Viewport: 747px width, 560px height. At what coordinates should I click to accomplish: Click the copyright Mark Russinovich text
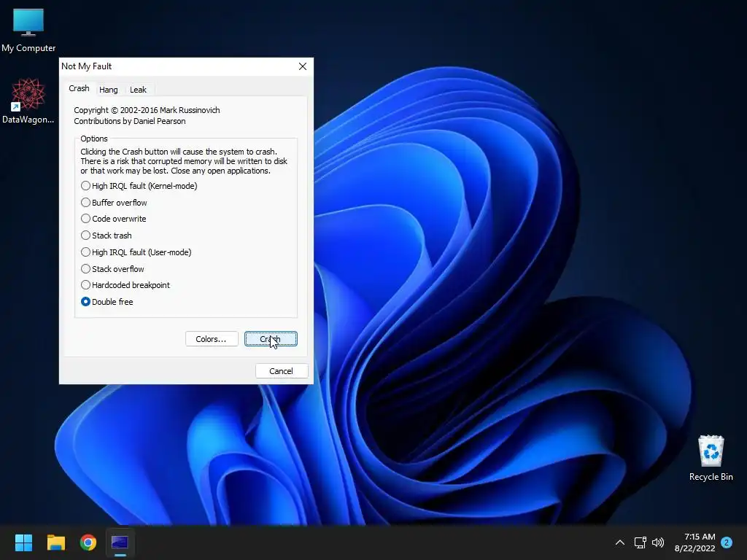tap(147, 110)
